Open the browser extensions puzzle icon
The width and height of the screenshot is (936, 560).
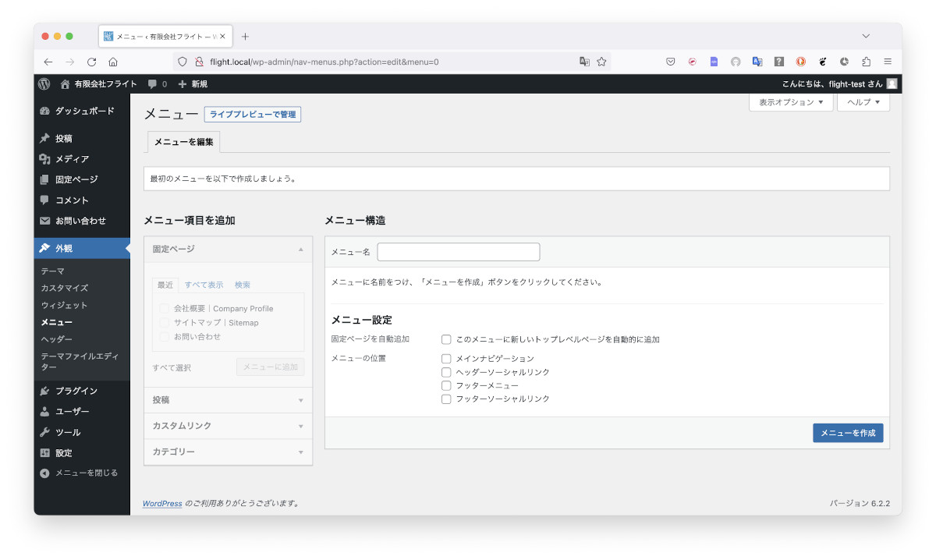click(x=866, y=62)
